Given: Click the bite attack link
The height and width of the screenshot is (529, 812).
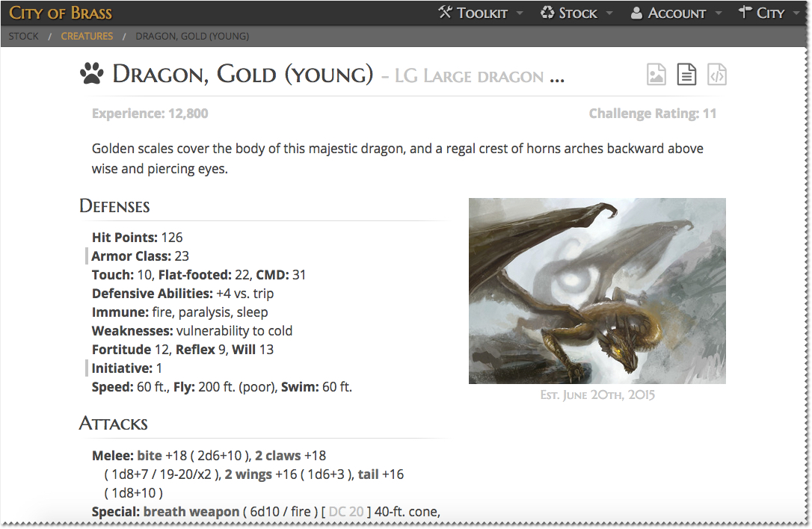Looking at the screenshot, I should [x=150, y=456].
